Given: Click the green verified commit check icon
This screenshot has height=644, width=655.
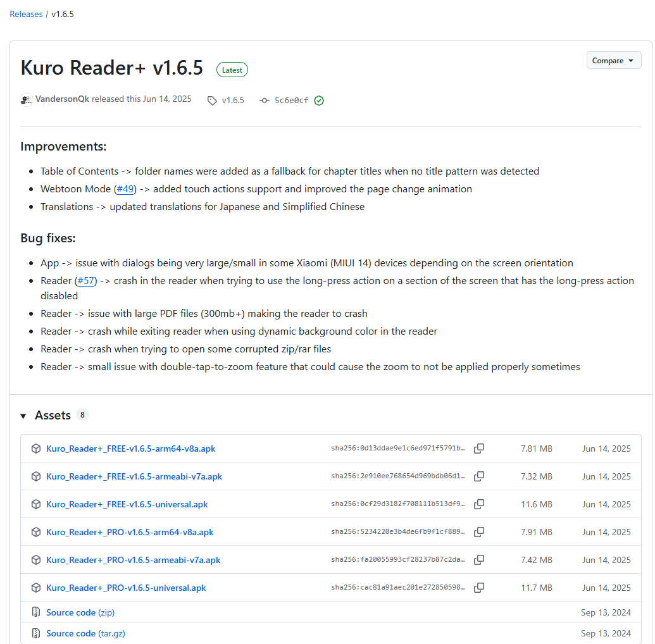Looking at the screenshot, I should pyautogui.click(x=319, y=101).
